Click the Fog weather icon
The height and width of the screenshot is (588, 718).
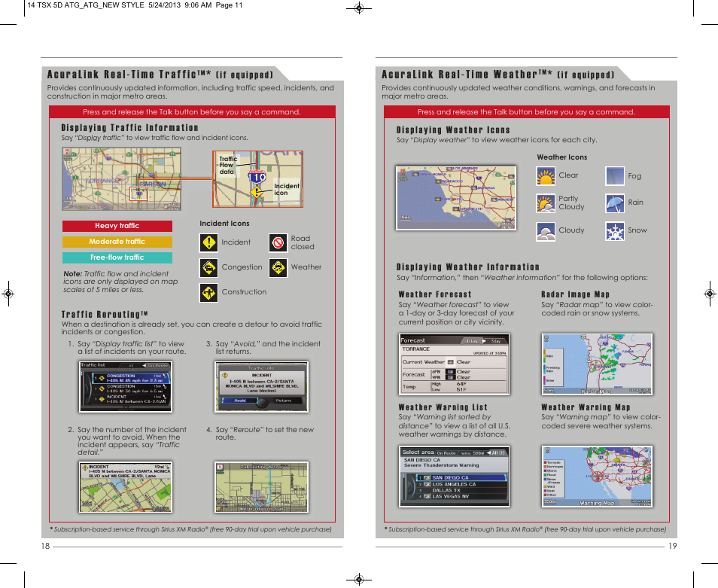(615, 176)
